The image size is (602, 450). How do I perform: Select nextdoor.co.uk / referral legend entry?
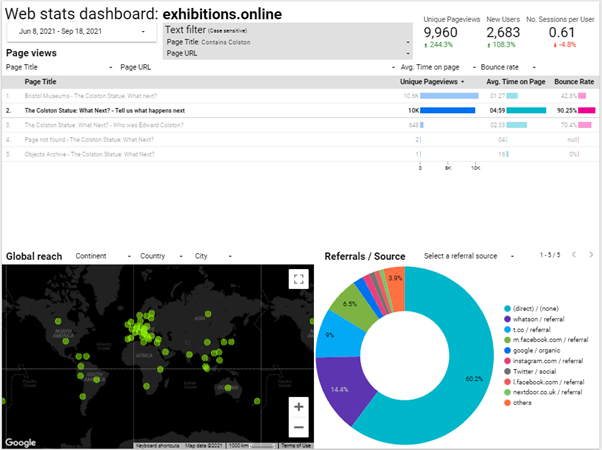pos(543,392)
